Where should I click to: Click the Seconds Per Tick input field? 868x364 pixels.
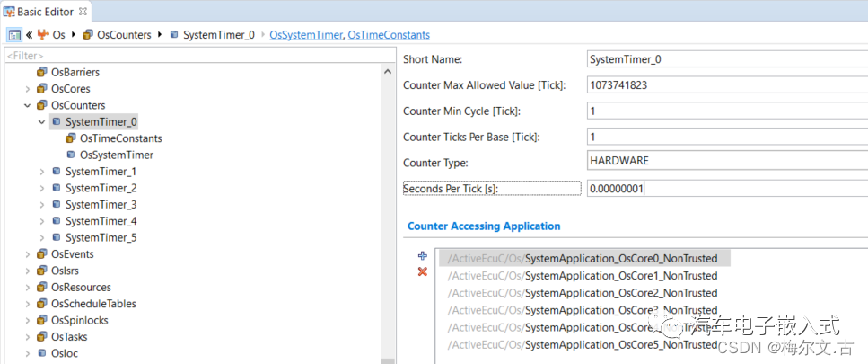point(725,189)
